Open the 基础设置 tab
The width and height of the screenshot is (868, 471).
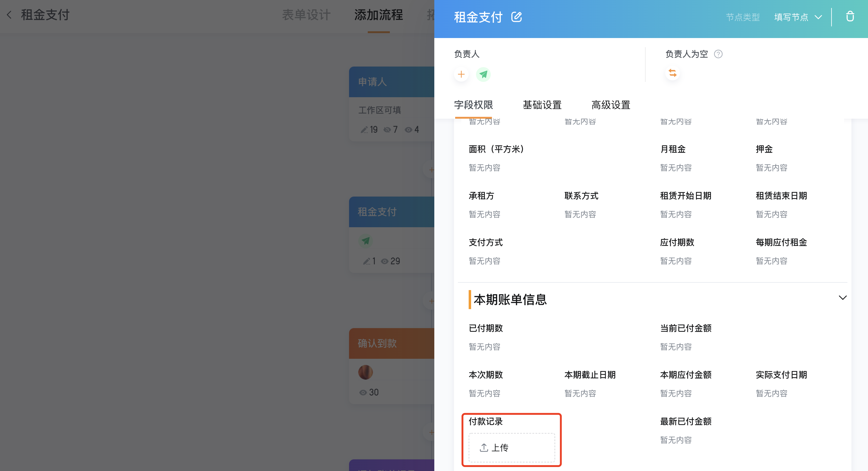(x=542, y=105)
